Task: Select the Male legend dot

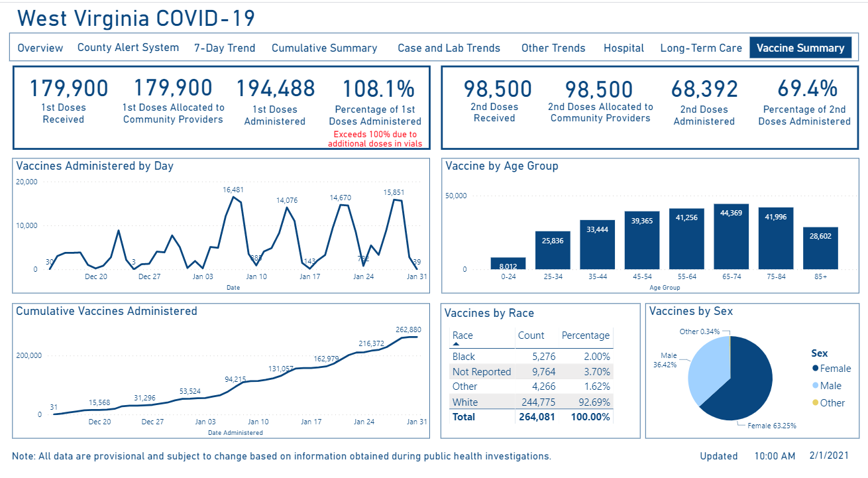Action: pyautogui.click(x=814, y=386)
